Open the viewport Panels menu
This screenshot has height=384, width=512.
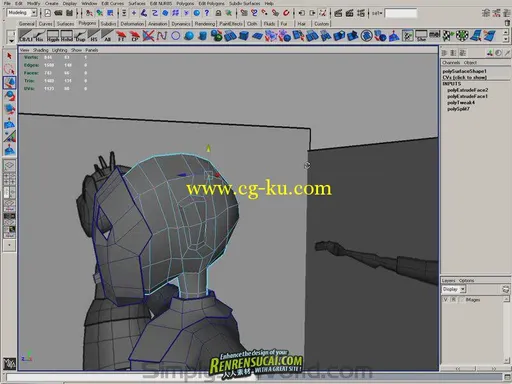[91, 50]
